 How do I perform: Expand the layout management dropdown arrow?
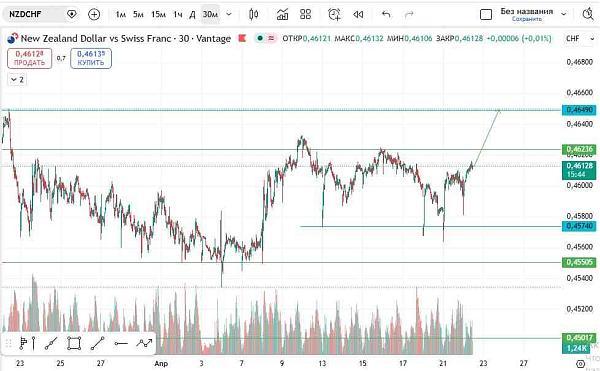tap(563, 14)
